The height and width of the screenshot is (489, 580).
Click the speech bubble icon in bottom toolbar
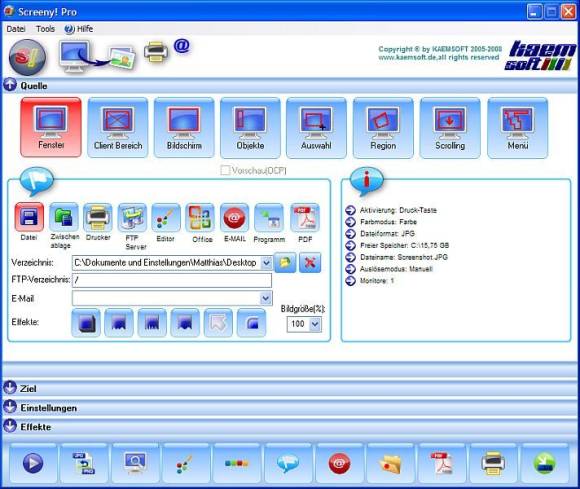(288, 463)
